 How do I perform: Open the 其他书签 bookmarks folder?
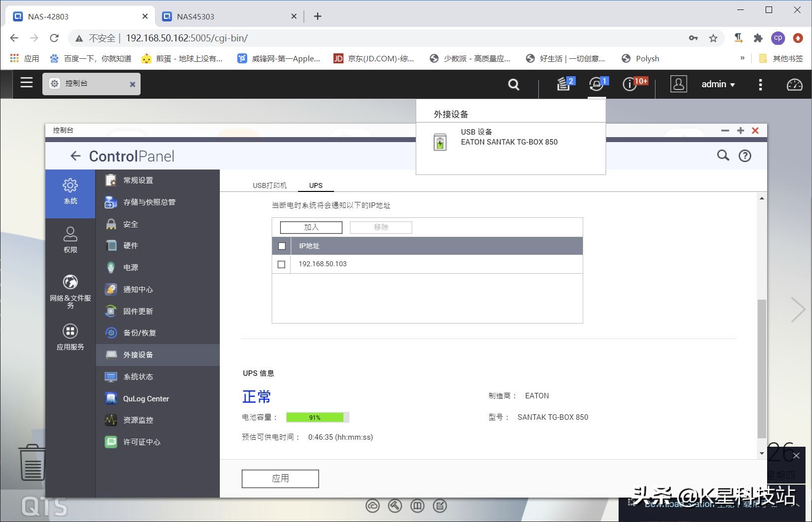click(x=781, y=58)
